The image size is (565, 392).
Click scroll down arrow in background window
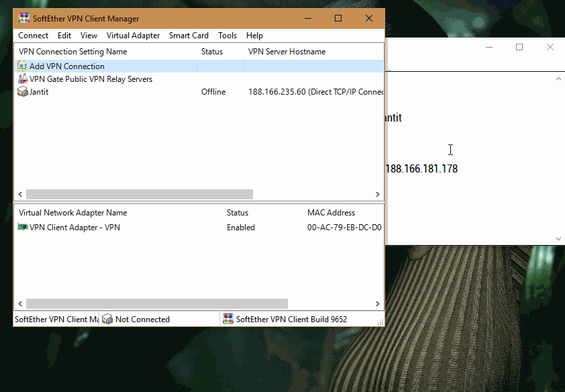[558, 238]
